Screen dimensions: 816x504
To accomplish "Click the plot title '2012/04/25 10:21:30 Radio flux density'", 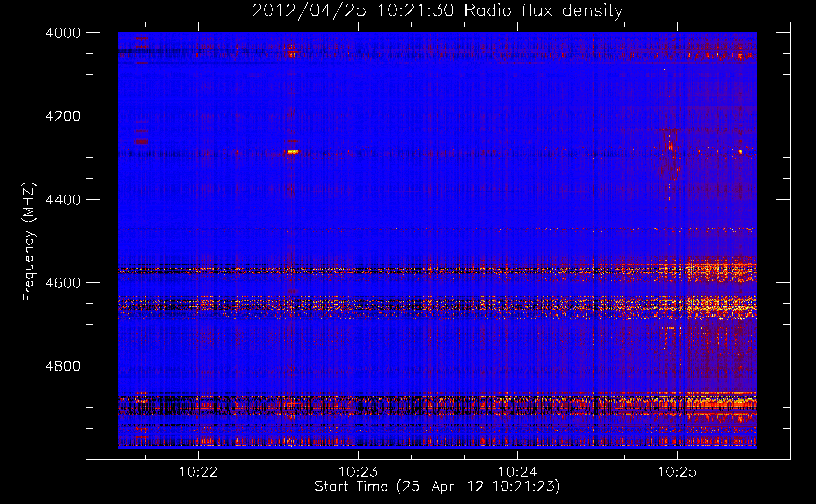I will tap(437, 10).
